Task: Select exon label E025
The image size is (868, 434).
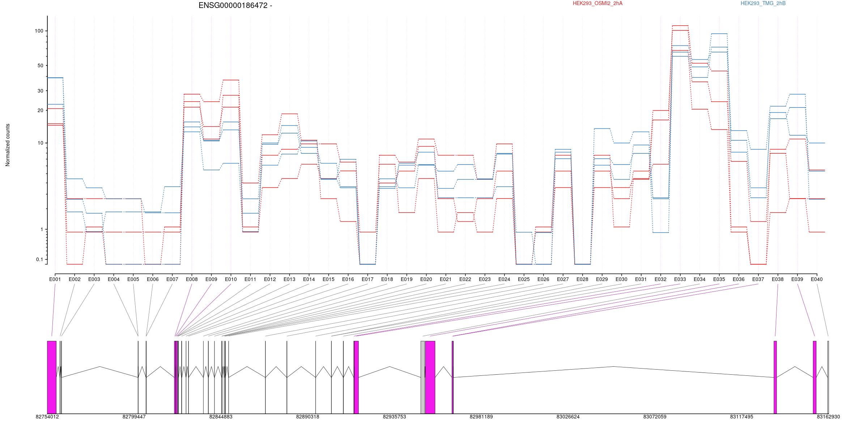Action: click(x=524, y=279)
